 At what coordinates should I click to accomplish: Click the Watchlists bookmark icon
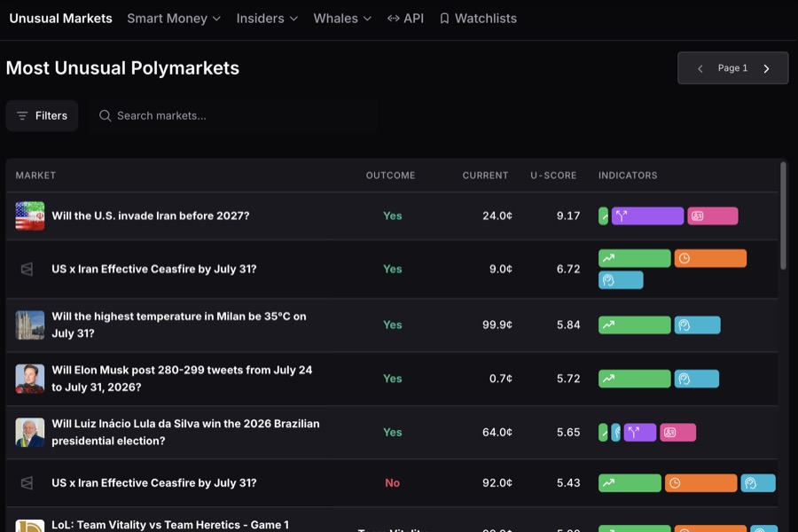(444, 19)
